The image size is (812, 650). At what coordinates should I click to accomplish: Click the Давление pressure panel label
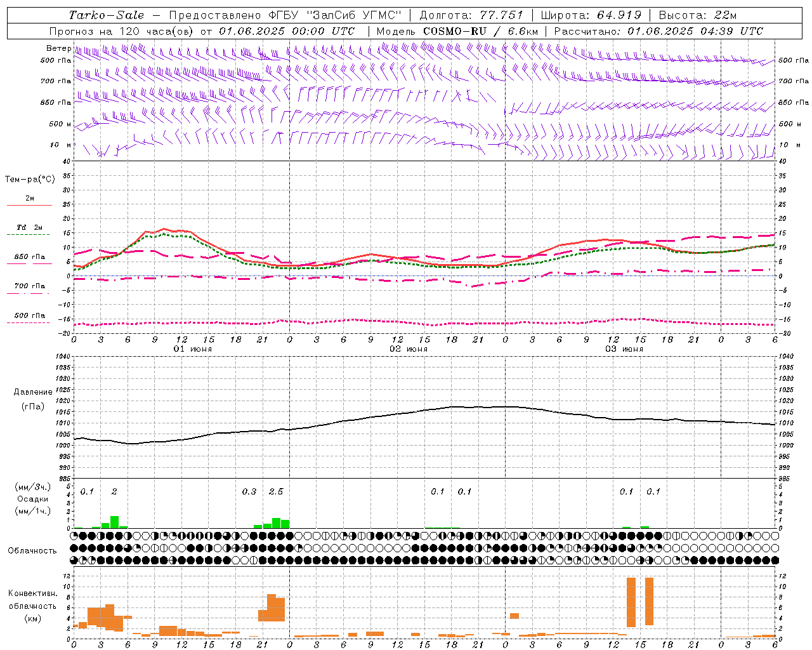[33, 392]
